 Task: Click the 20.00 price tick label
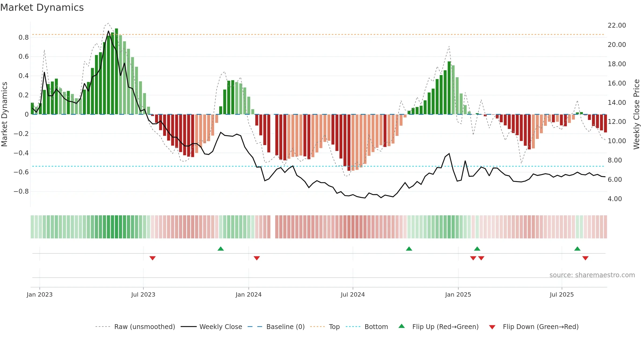pos(617,45)
